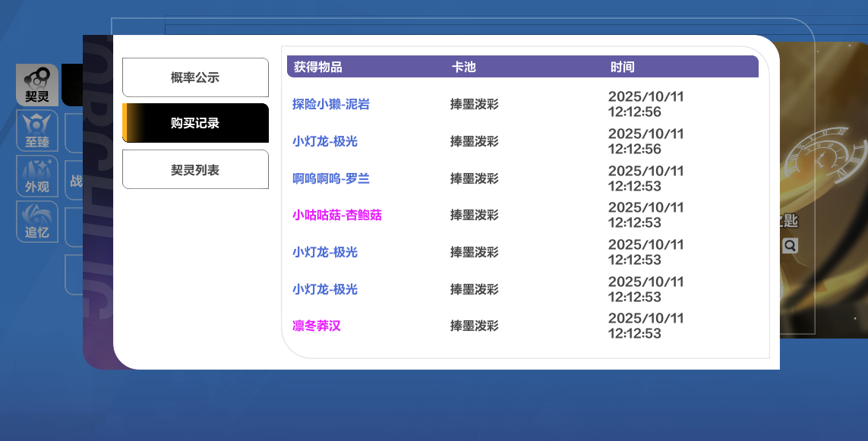Click the 时间 column header
The image size is (868, 441).
622,68
